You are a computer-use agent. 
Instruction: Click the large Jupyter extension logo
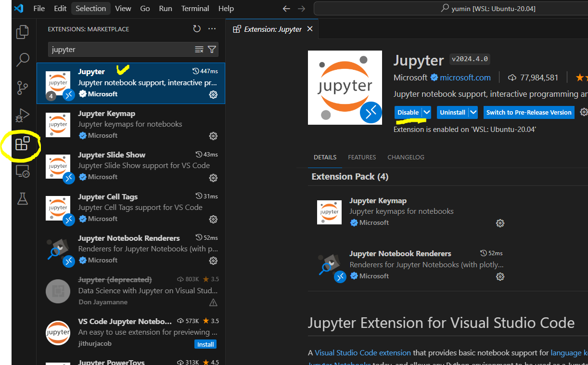tap(345, 88)
